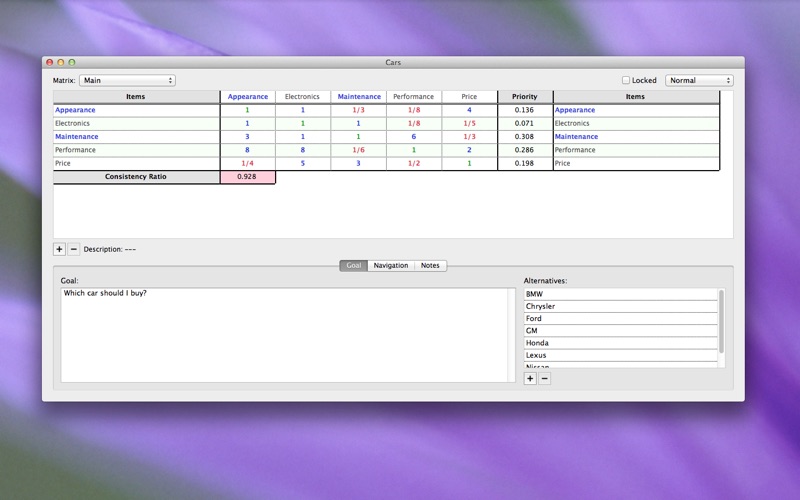This screenshot has height=500, width=800.
Task: Click the Appearance column header
Action: click(x=247, y=96)
